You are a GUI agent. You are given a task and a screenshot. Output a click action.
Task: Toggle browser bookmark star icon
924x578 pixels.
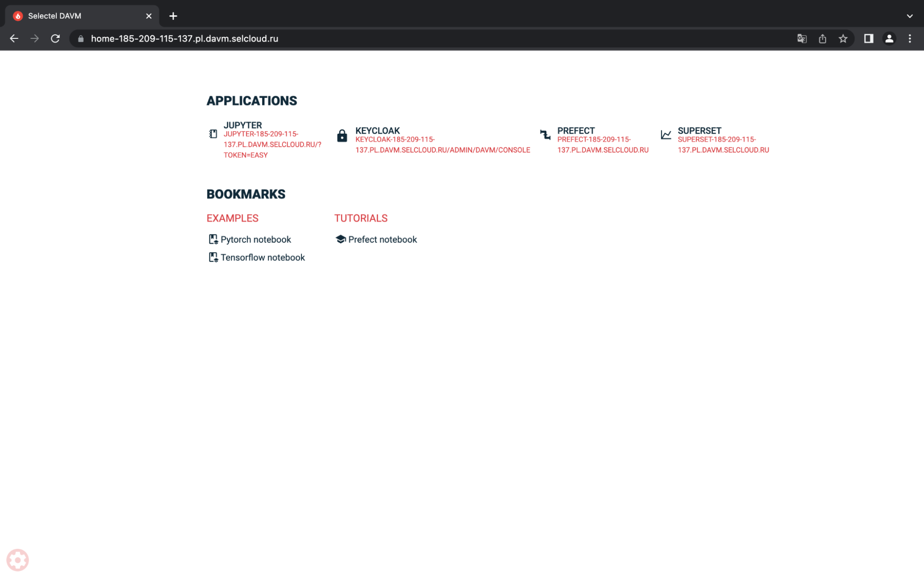click(x=843, y=39)
